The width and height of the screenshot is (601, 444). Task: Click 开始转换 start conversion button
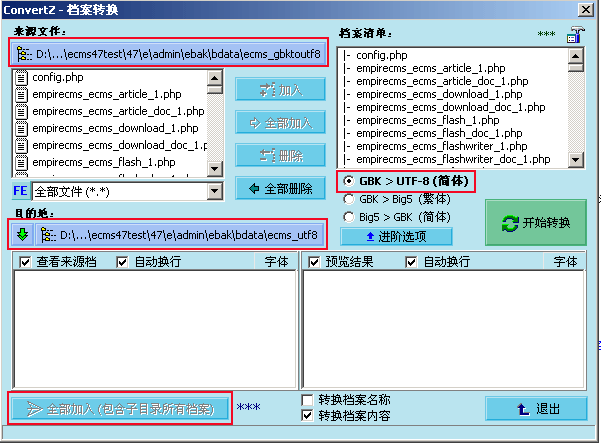535,222
